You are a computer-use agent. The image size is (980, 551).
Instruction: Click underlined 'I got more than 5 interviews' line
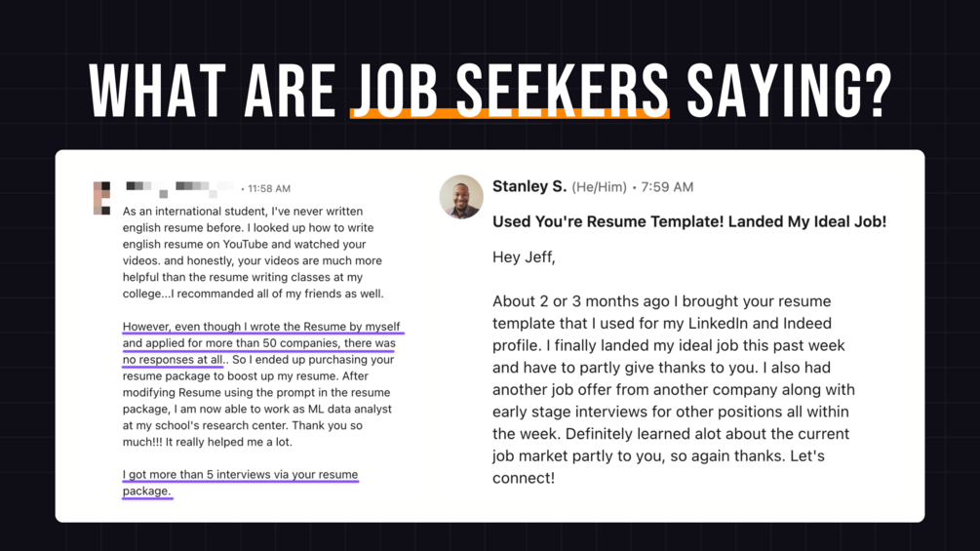(240, 475)
